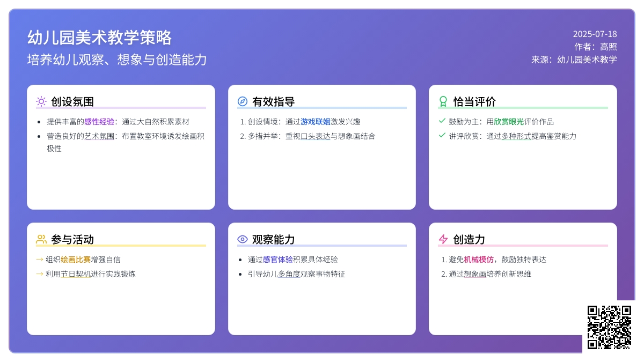Click the underlined text 口头表达

point(316,136)
